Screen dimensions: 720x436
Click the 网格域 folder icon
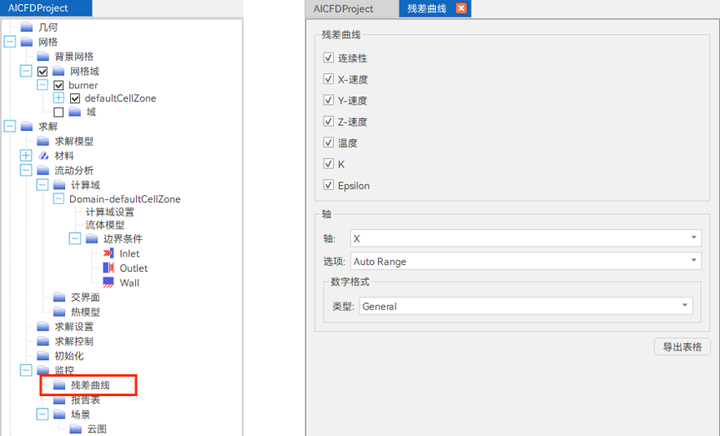[59, 71]
